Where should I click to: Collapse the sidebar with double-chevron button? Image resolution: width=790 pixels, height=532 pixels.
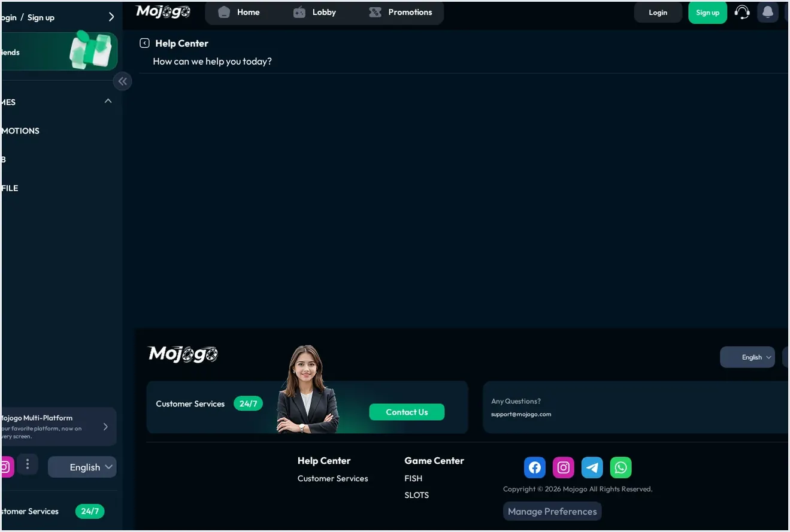point(122,81)
